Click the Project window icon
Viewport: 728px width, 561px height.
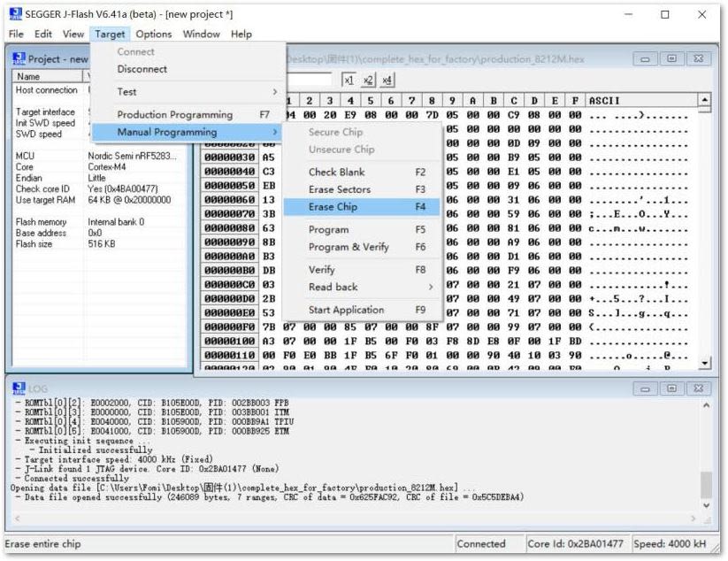click(x=19, y=59)
